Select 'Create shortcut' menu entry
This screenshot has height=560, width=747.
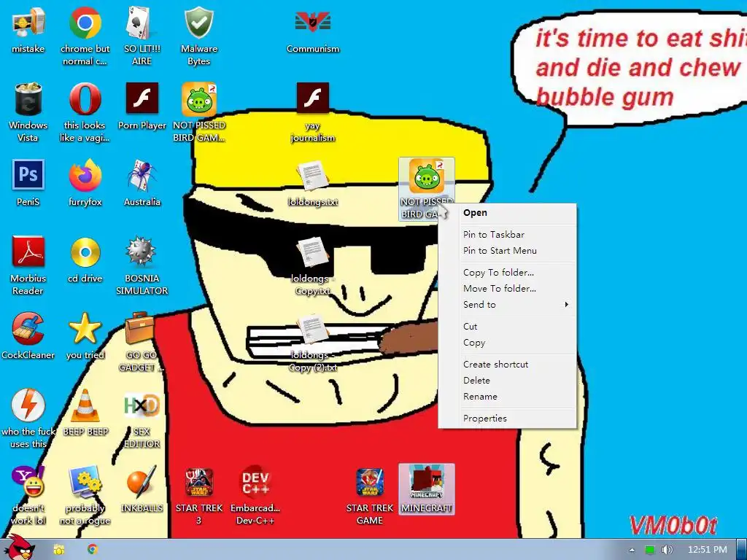507,365
